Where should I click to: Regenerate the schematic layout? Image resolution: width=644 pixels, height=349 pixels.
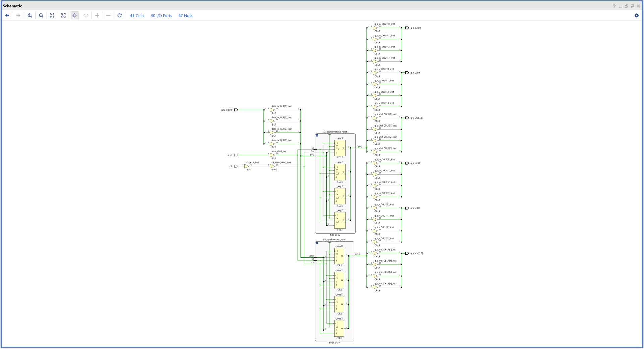click(119, 15)
